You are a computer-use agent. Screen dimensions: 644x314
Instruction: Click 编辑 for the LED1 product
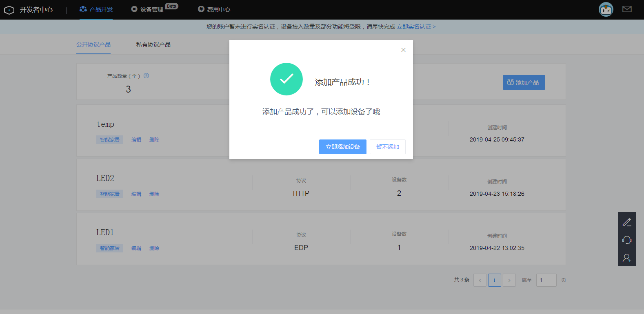tap(136, 248)
